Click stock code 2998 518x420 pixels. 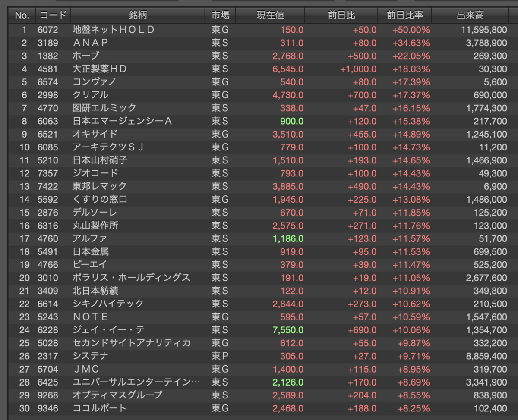(47, 95)
